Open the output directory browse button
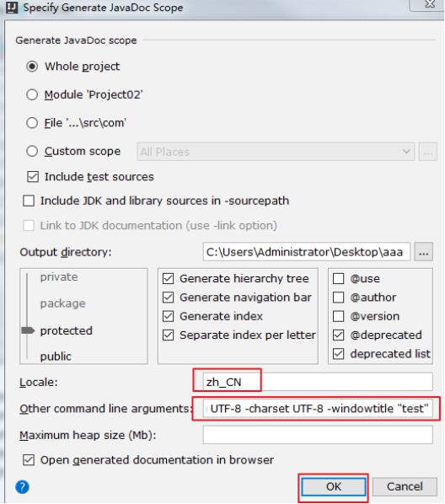The height and width of the screenshot is (504, 445). 423,252
